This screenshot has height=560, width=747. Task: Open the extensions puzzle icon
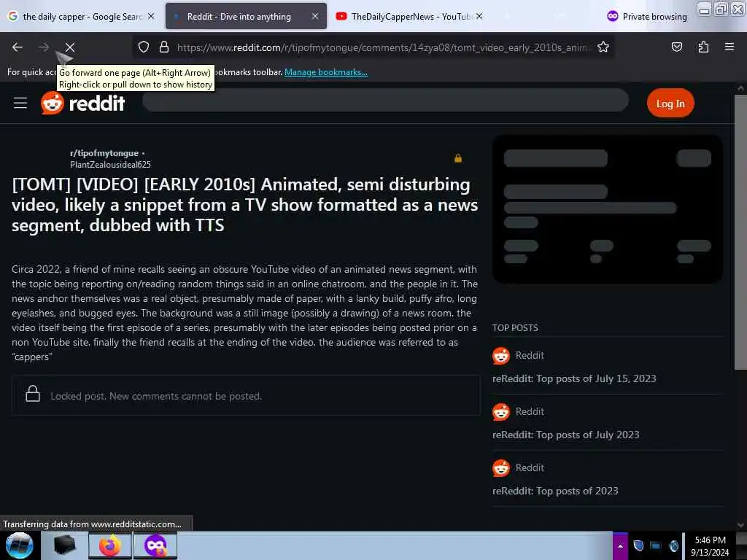[x=703, y=47]
